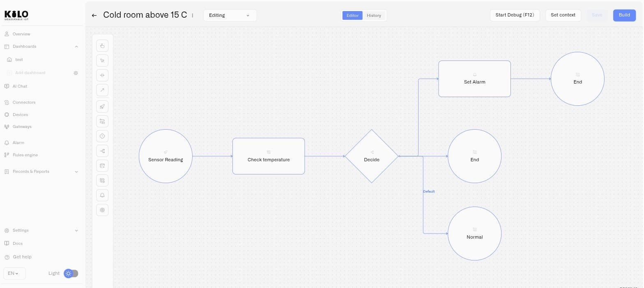Select the Set Alarm node
Viewport: 644px width, 288px height.
click(474, 79)
